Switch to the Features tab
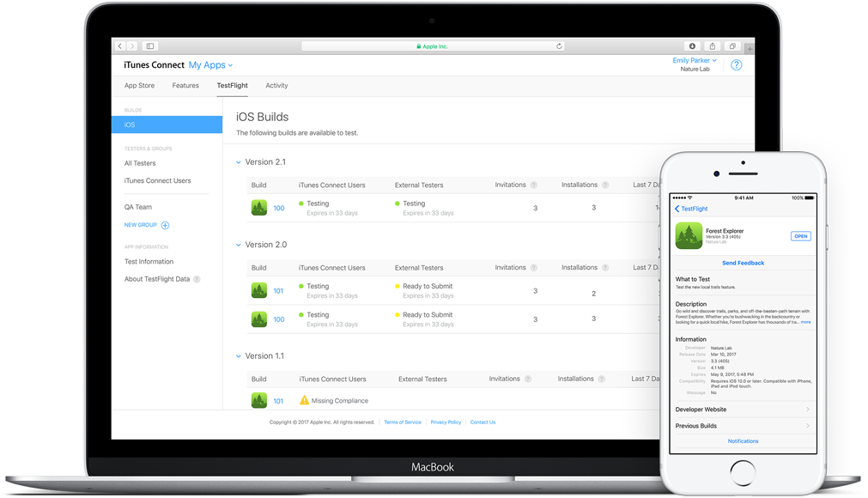Viewport: 868px width, 498px height. point(185,86)
